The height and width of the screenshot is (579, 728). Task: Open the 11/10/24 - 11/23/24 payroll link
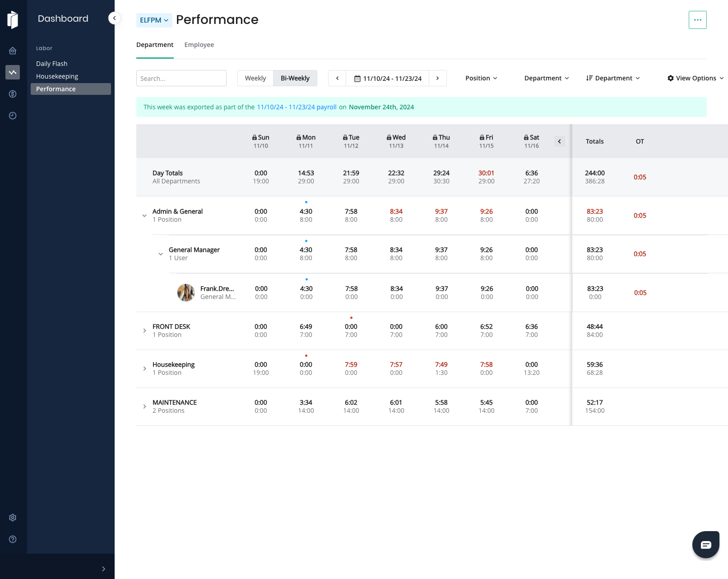(x=297, y=107)
